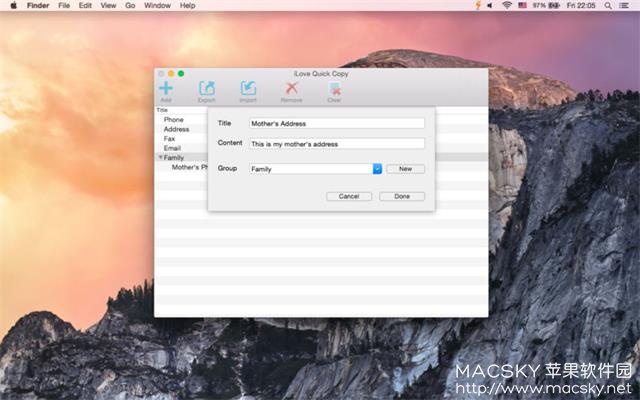
Task: Open the Finder menu
Action: tap(38, 5)
